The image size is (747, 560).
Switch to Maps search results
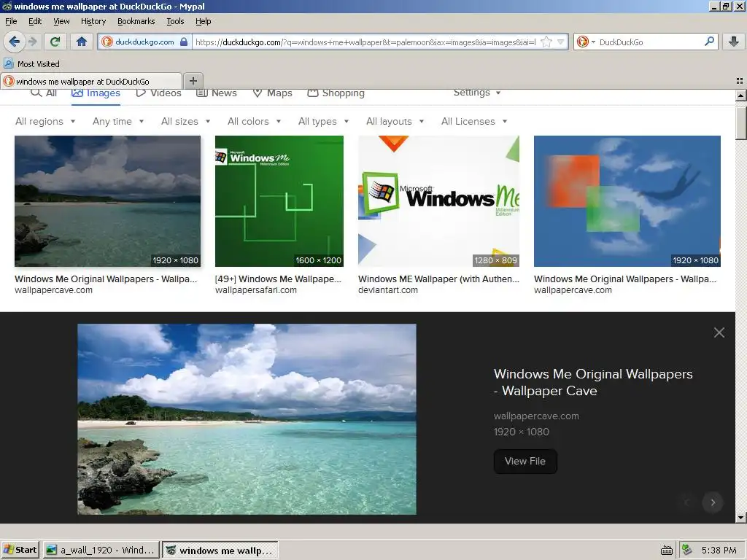pos(273,93)
